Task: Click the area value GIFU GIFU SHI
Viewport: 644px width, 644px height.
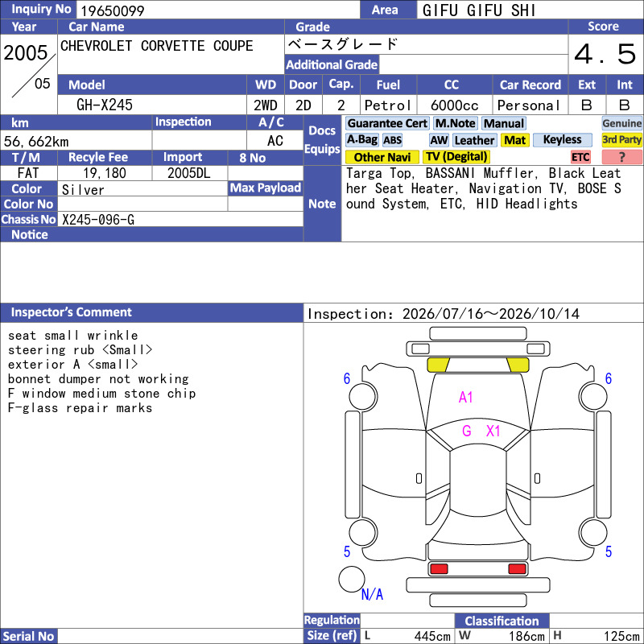Action: (479, 10)
